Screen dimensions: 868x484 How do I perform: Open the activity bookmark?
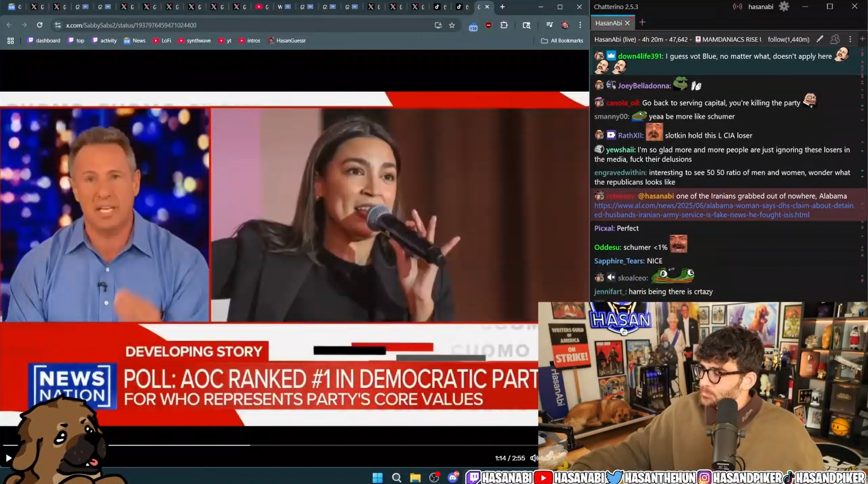click(104, 40)
